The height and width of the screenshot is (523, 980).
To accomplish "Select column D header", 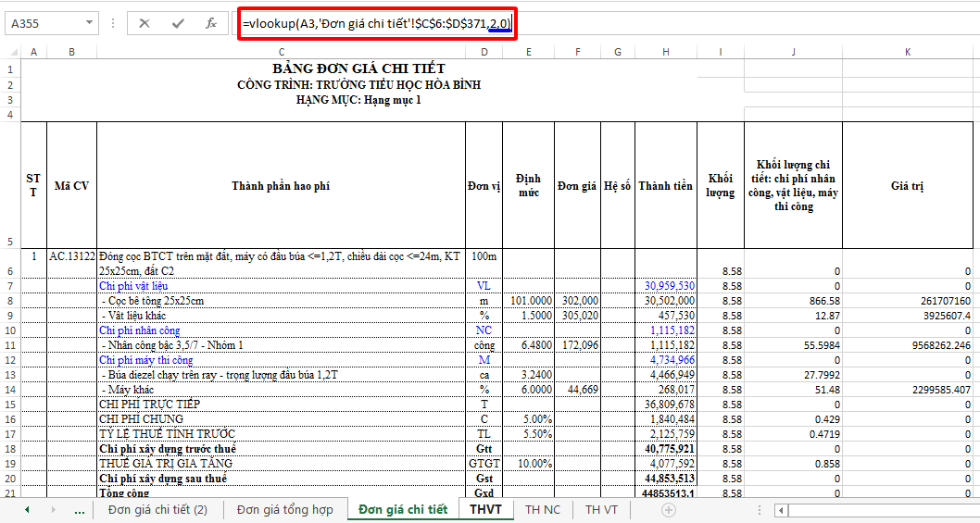I will click(x=484, y=53).
